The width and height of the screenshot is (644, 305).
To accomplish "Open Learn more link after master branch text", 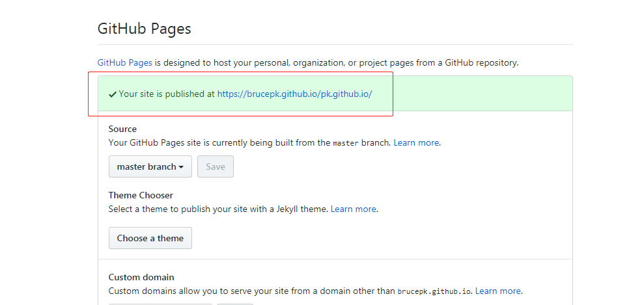I will 416,142.
